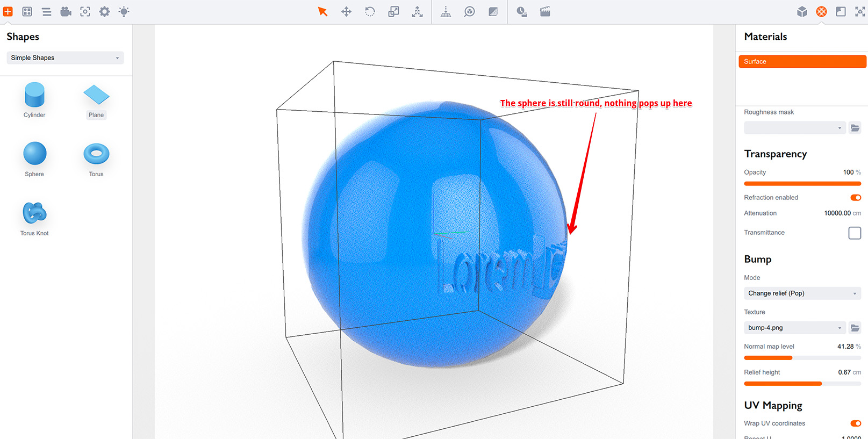
Task: Choose the rotate tool
Action: (370, 12)
